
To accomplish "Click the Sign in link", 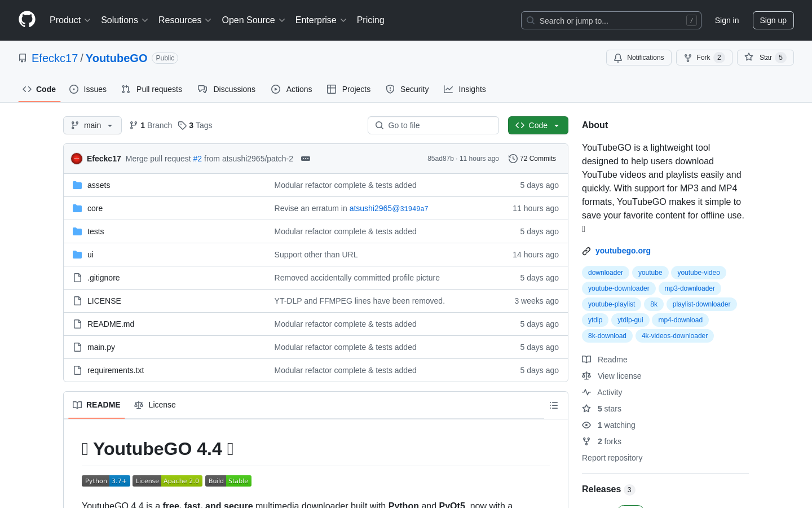I will pyautogui.click(x=727, y=20).
